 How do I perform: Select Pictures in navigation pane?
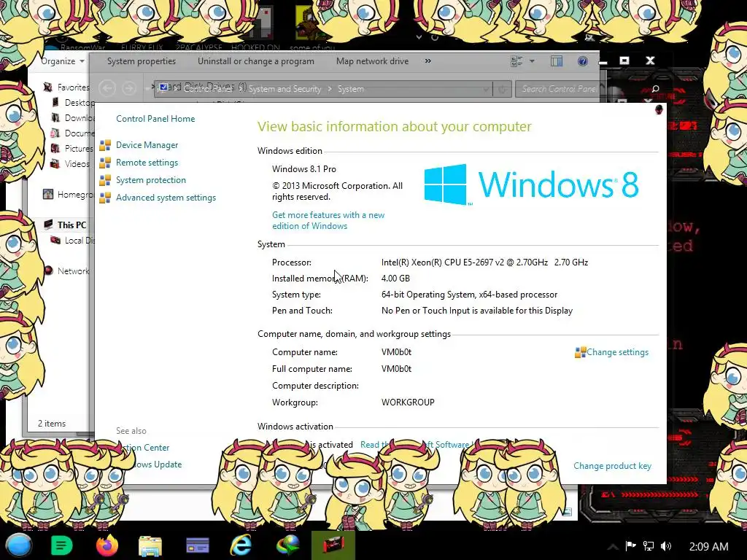(x=79, y=148)
